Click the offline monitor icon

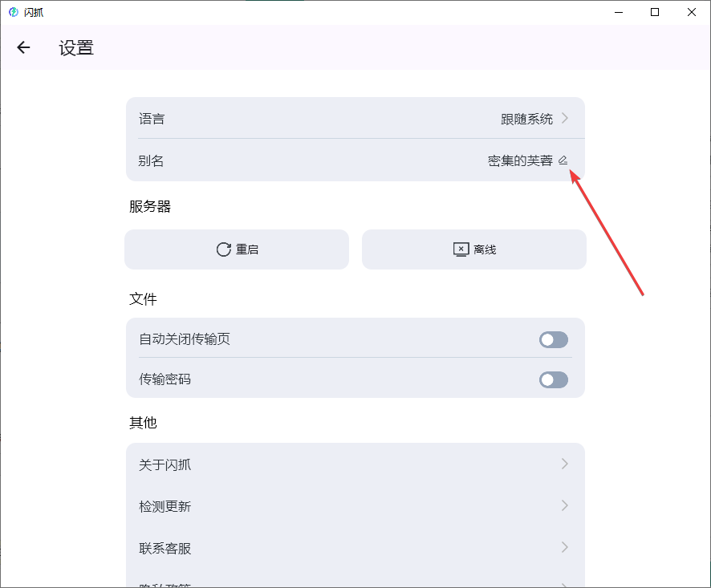point(461,249)
